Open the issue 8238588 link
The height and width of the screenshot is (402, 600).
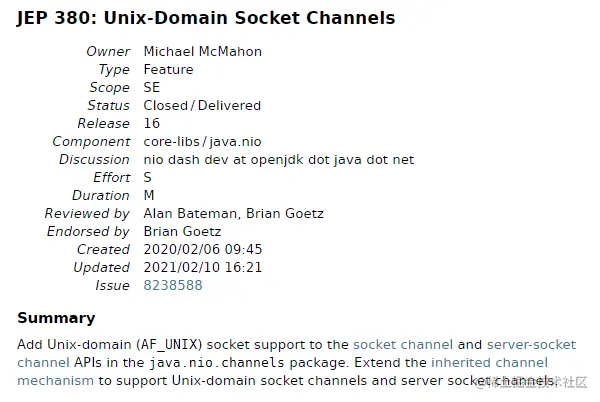(x=172, y=286)
